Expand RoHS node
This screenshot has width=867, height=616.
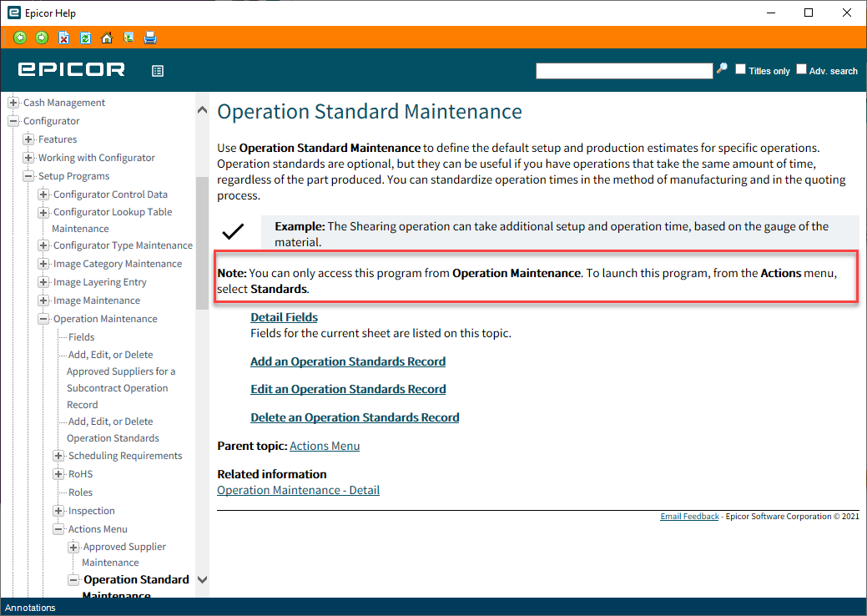tap(58, 474)
